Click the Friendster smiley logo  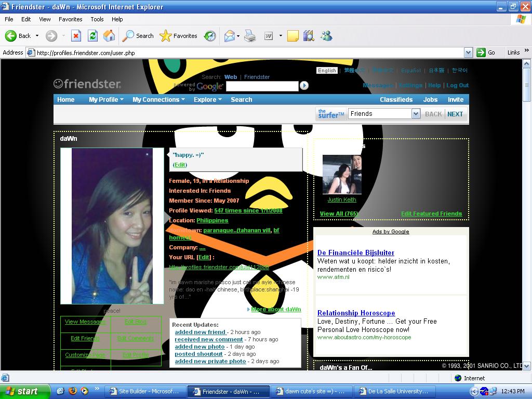(58, 84)
